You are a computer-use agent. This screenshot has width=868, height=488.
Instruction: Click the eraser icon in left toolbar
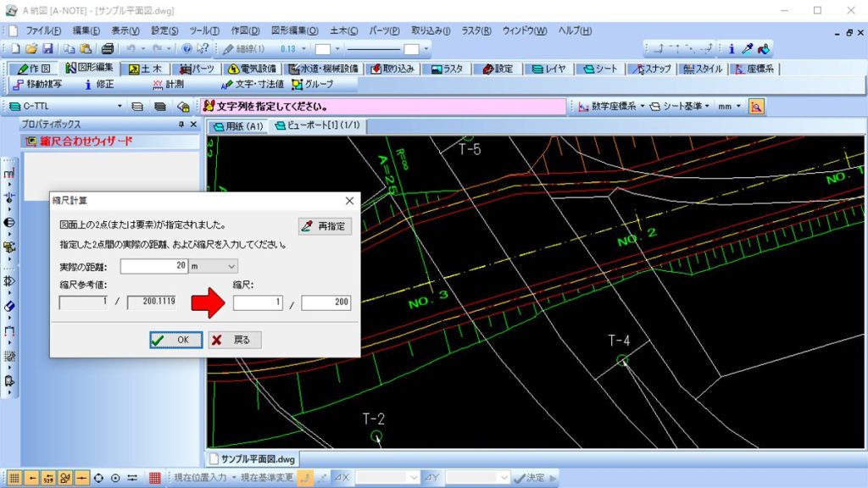9,306
